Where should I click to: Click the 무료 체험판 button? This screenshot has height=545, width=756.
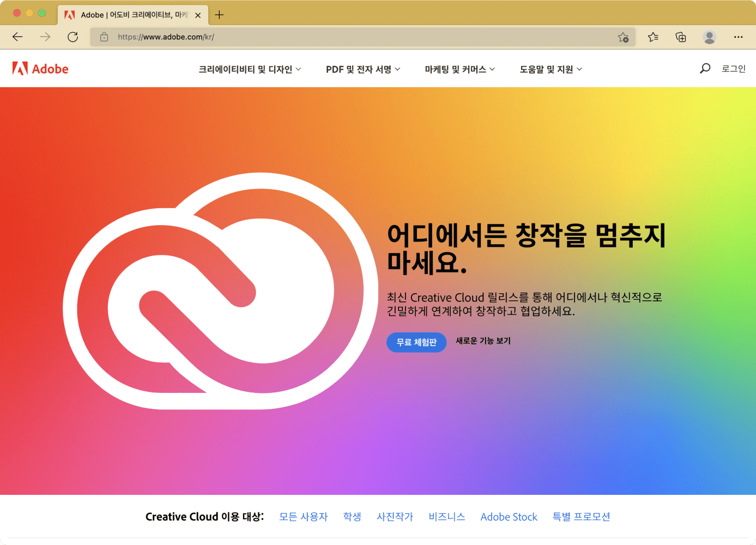(x=416, y=342)
